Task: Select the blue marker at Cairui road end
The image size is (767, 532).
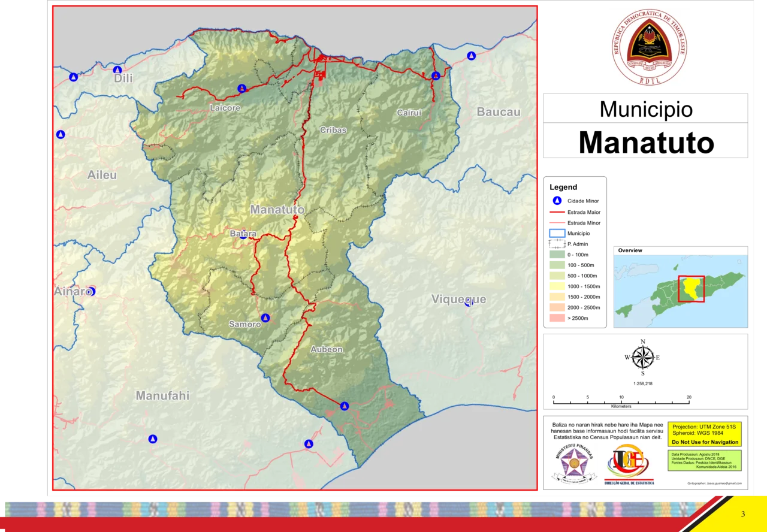Action: pyautogui.click(x=436, y=75)
